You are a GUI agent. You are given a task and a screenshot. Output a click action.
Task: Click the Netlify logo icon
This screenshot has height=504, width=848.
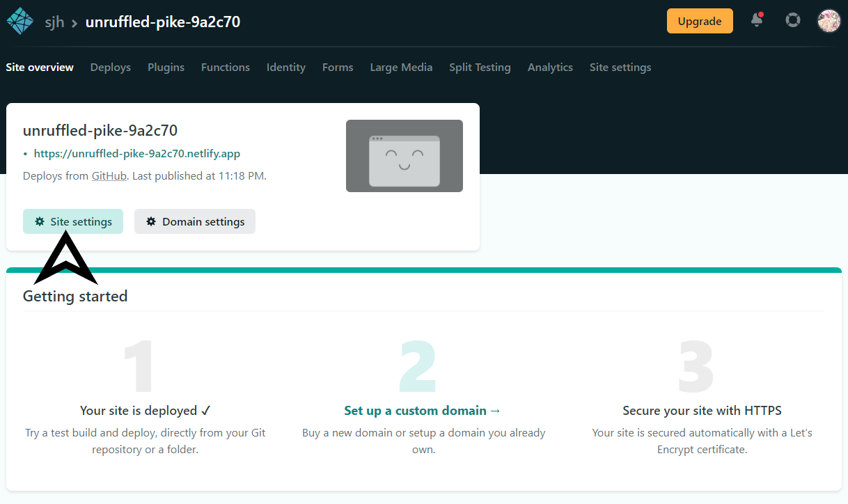(20, 21)
